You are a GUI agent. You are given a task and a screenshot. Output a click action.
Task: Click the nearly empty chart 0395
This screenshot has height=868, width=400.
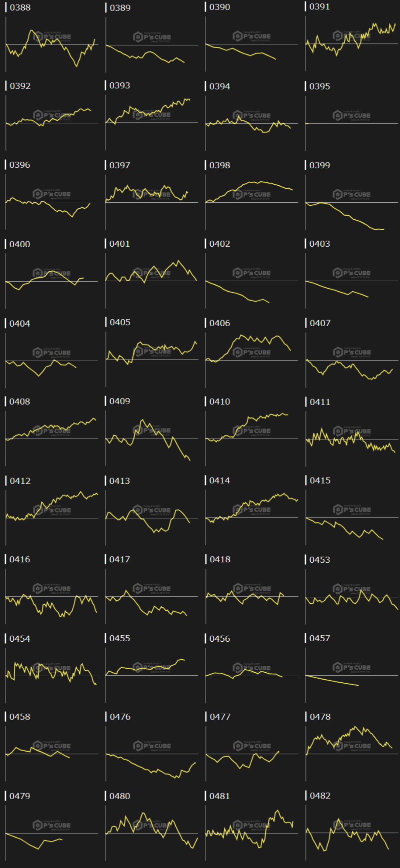(351, 123)
